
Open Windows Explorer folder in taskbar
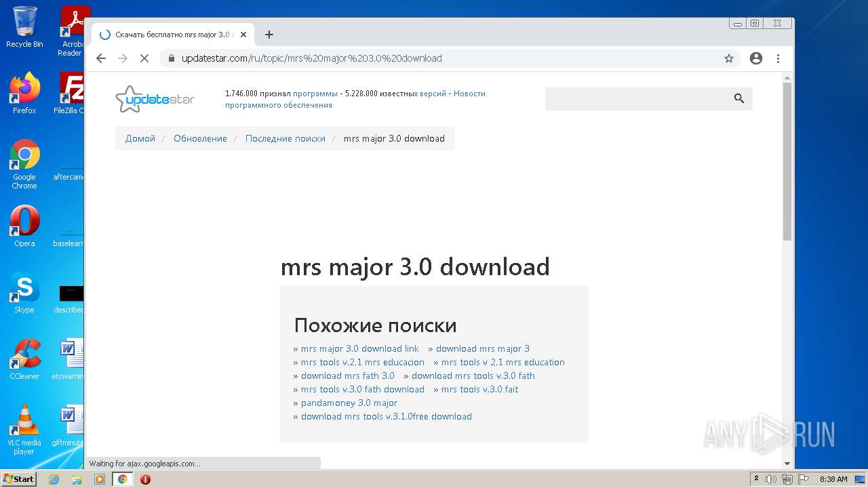pyautogui.click(x=77, y=479)
